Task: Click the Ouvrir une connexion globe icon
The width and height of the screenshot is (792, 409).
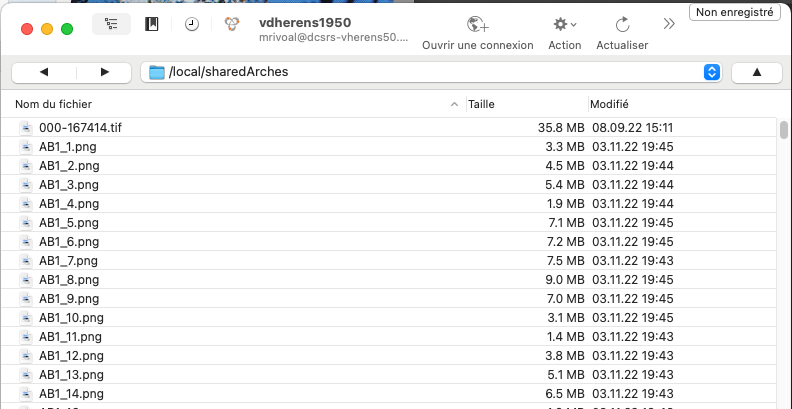Action: 477,25
